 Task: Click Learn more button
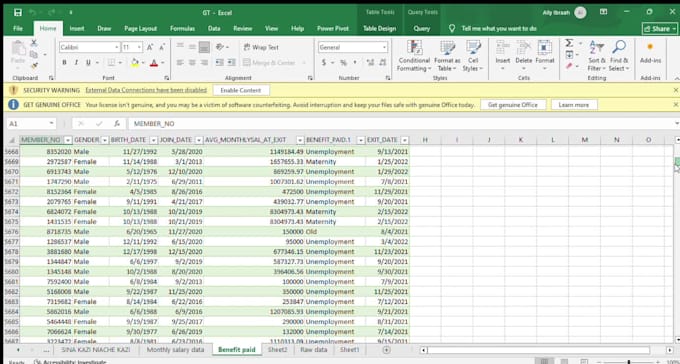click(x=574, y=105)
